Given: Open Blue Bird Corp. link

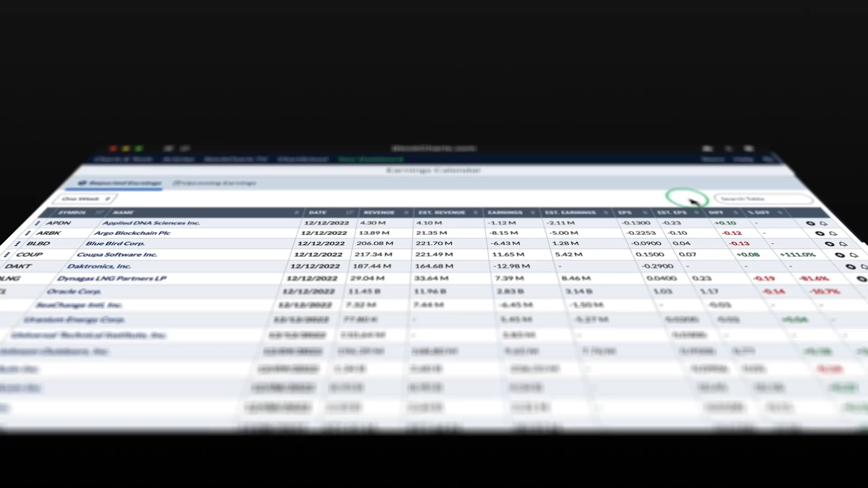Looking at the screenshot, I should click(x=115, y=244).
